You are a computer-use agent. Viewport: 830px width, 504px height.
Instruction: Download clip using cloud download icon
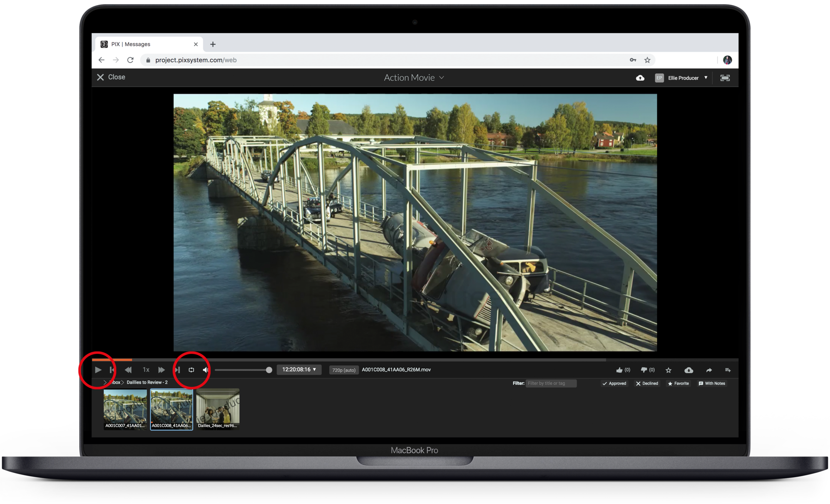pos(689,370)
